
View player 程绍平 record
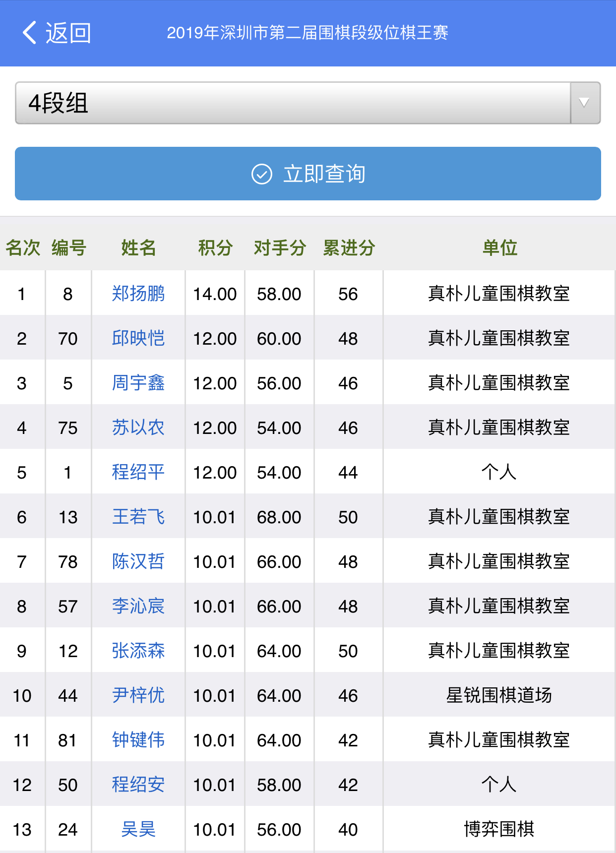[x=138, y=473]
